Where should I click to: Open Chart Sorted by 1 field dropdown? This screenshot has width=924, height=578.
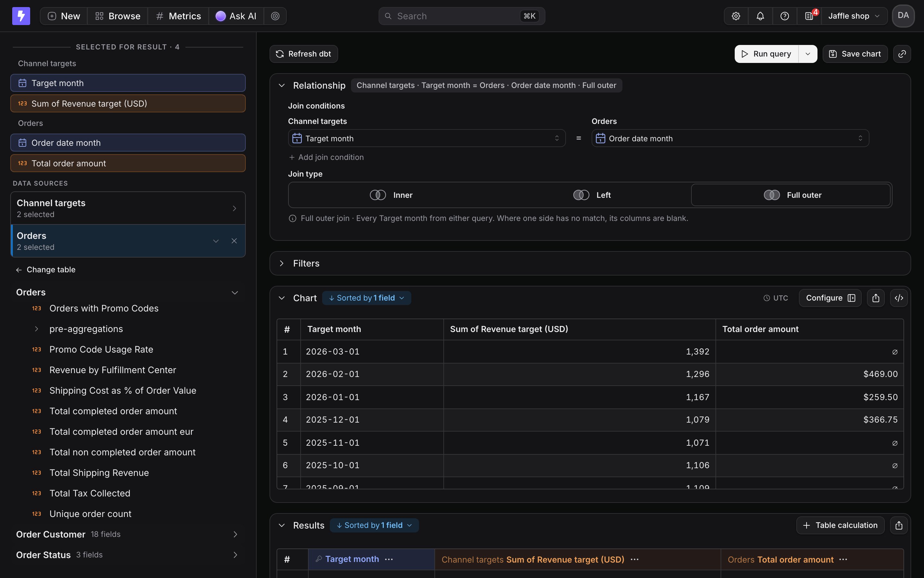coord(366,298)
